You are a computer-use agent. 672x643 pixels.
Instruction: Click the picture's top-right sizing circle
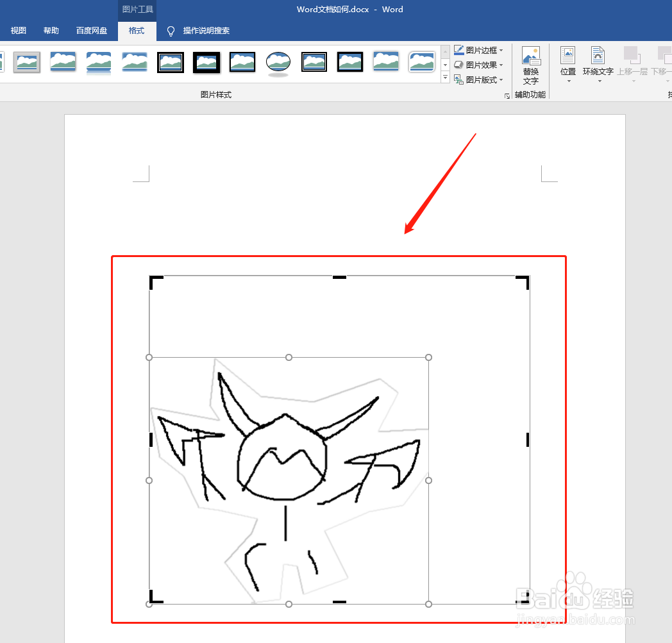point(428,357)
